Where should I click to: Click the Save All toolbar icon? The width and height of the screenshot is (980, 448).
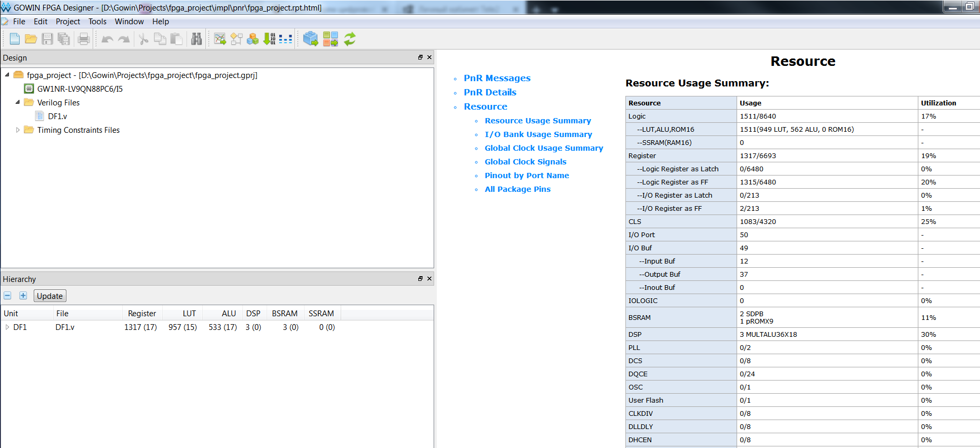click(x=64, y=38)
